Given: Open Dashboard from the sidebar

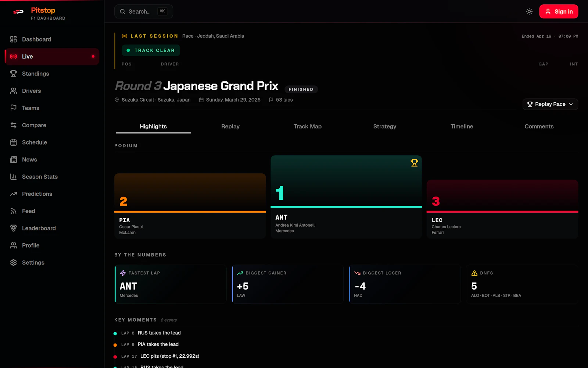Looking at the screenshot, I should coord(52,39).
